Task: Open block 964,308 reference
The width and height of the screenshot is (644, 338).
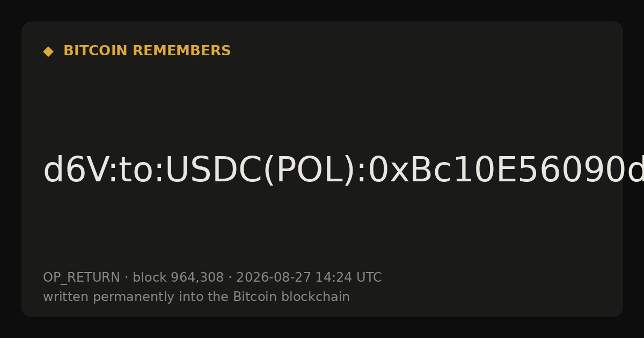Action: tap(178, 278)
